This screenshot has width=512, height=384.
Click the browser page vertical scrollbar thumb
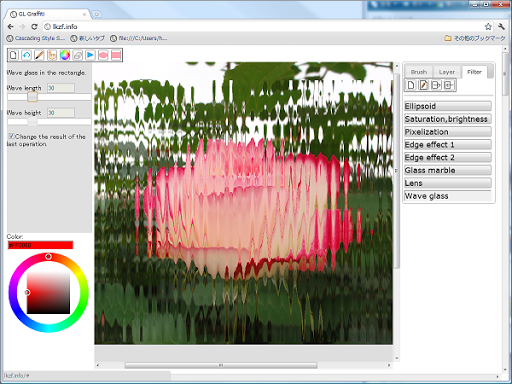tap(506, 74)
